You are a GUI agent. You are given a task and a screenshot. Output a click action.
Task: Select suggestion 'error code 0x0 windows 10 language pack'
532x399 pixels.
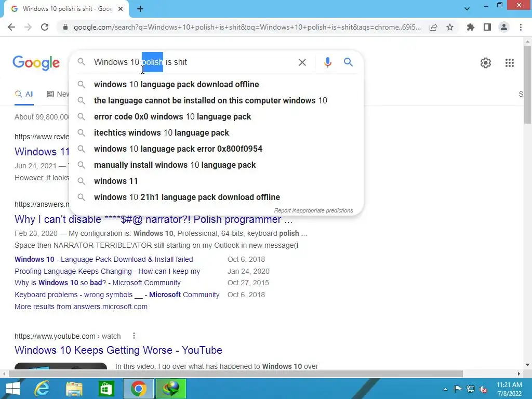[x=216, y=117]
